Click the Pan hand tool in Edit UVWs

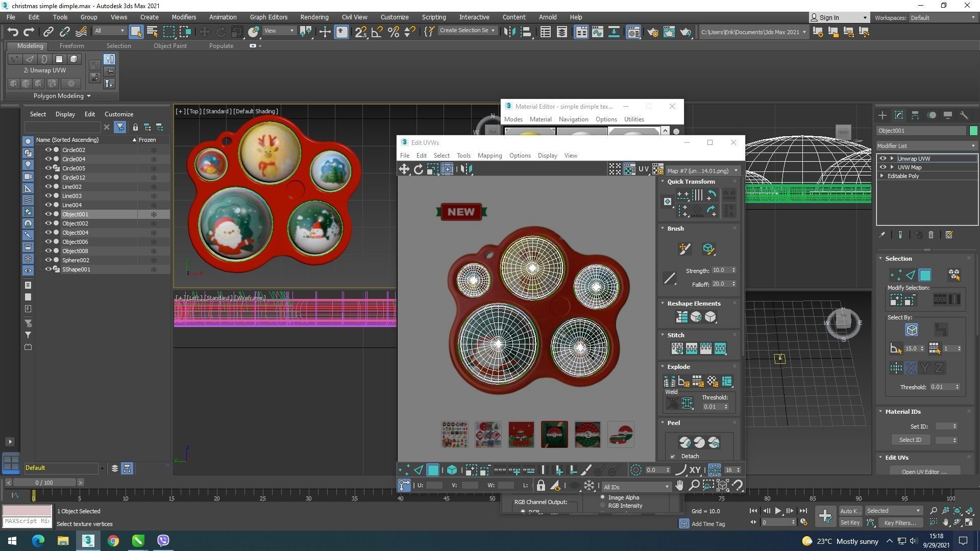tap(679, 486)
